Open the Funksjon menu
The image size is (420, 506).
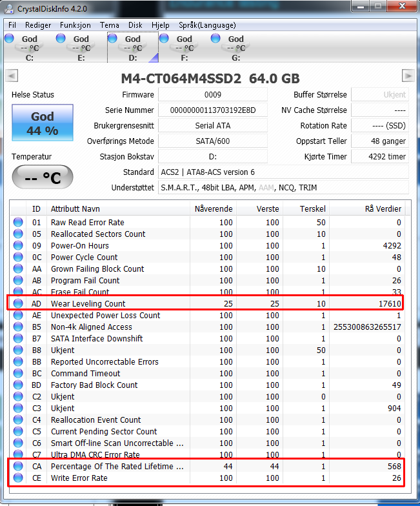point(75,25)
